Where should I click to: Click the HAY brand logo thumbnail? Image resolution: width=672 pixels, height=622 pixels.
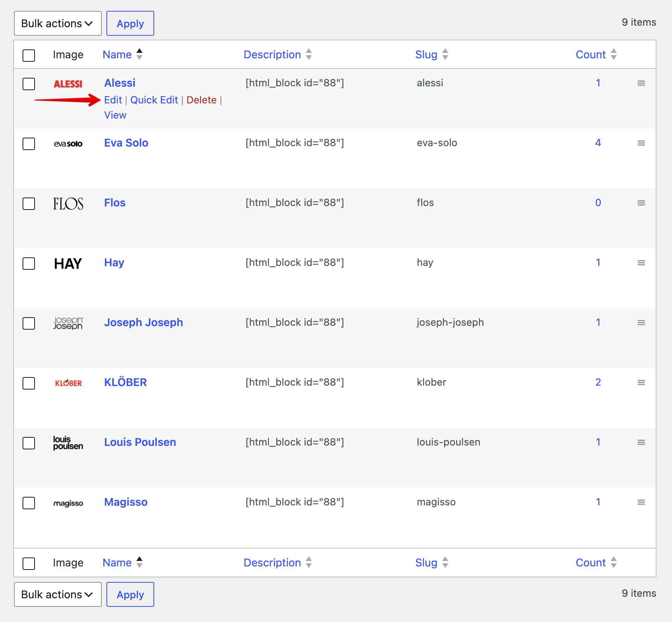(x=68, y=264)
